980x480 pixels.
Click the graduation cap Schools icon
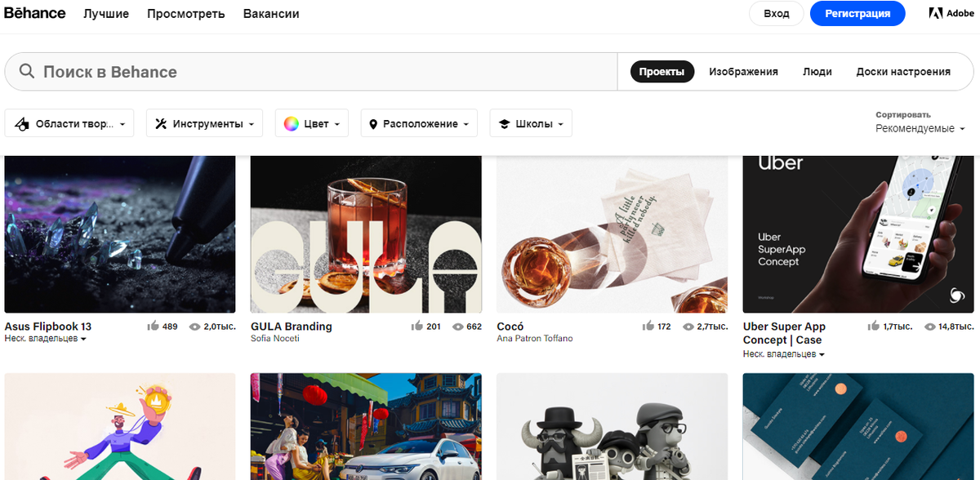point(505,124)
